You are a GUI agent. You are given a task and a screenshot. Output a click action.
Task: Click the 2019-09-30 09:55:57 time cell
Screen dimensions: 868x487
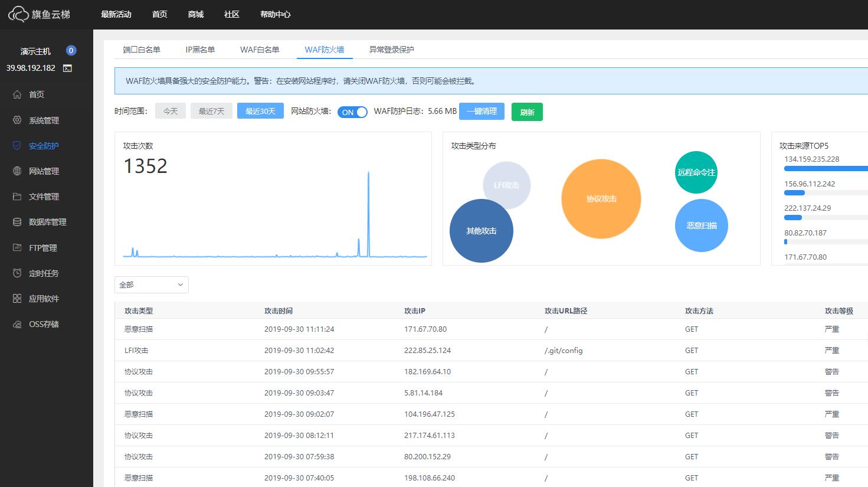[x=299, y=372]
